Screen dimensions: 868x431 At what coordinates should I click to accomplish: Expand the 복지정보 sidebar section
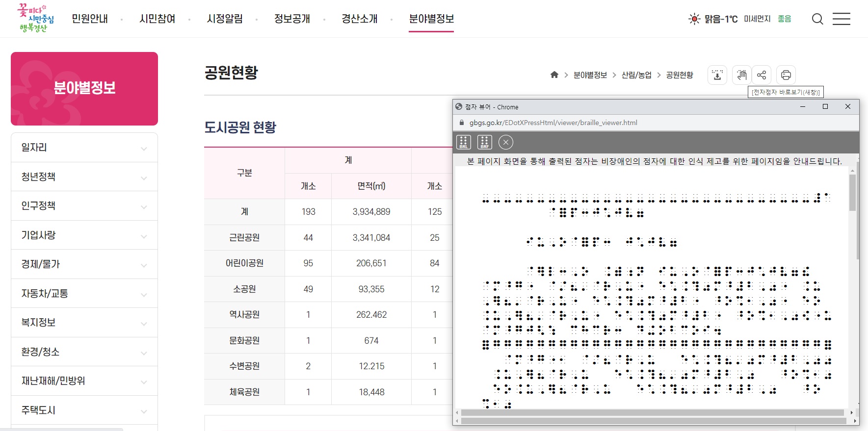pyautogui.click(x=84, y=323)
